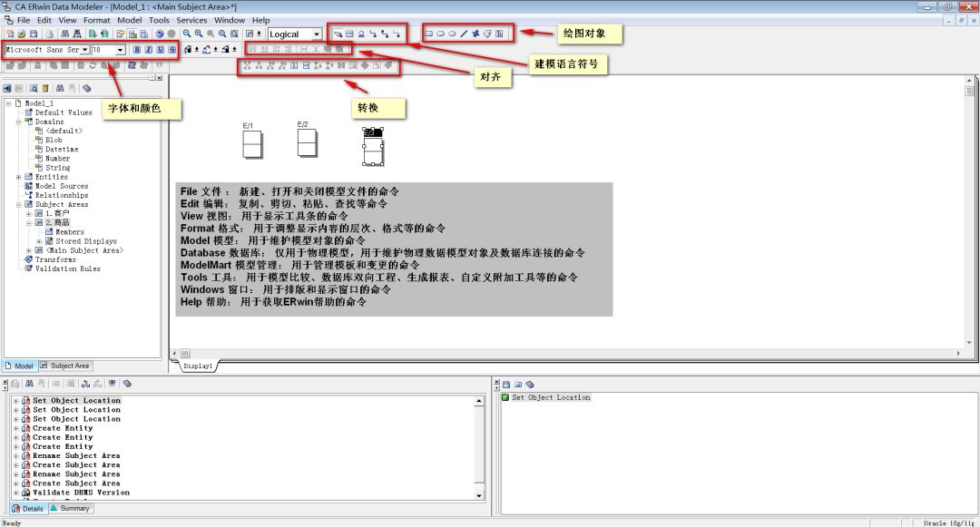Collapse the Subject Areas tree node
The width and height of the screenshot is (980, 527).
19,204
